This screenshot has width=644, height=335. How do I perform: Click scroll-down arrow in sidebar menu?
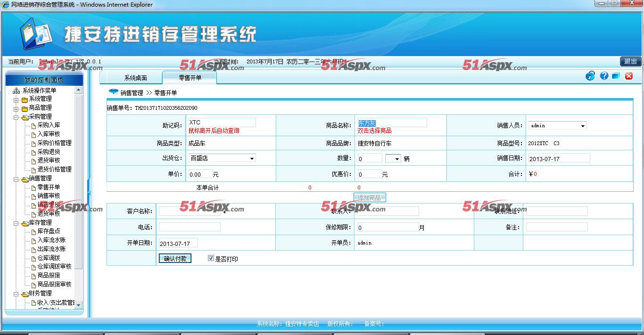point(78,304)
